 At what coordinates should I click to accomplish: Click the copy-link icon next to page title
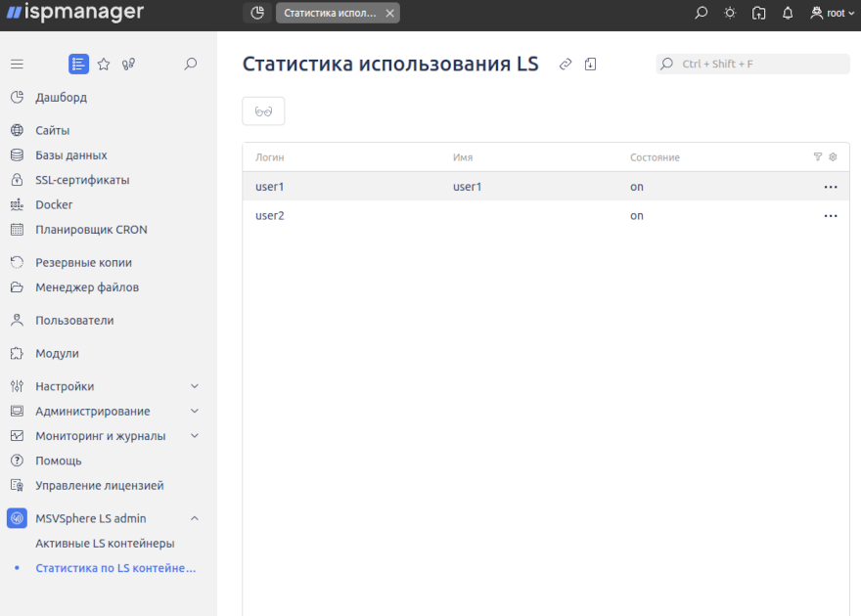565,64
